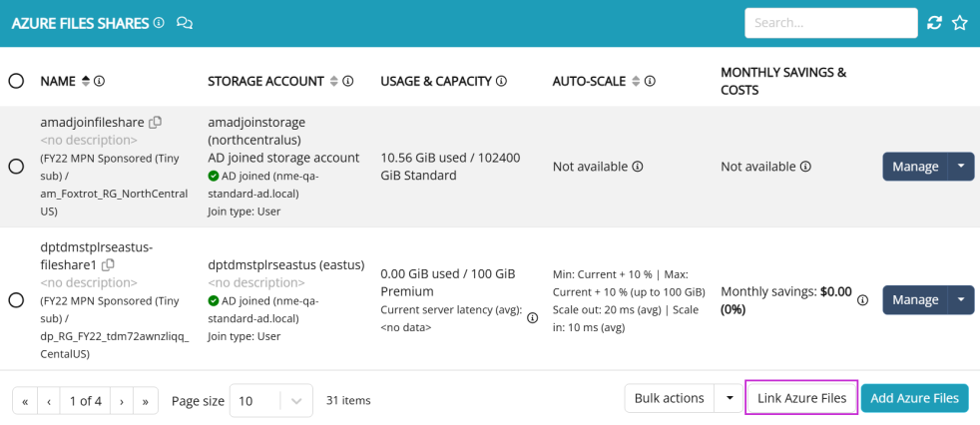This screenshot has height=425, width=980.
Task: Click 0.00 GiB used / 100 GiB Premium
Action: 448,282
